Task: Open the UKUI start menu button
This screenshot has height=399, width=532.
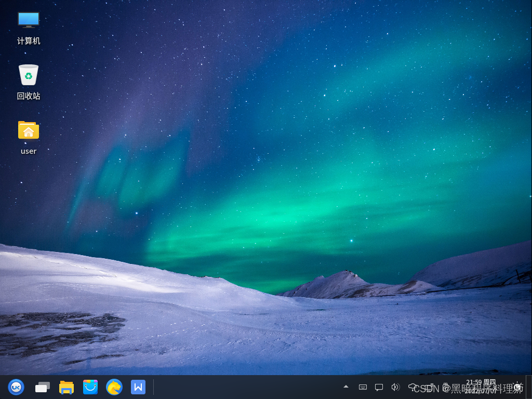Action: pos(16,387)
